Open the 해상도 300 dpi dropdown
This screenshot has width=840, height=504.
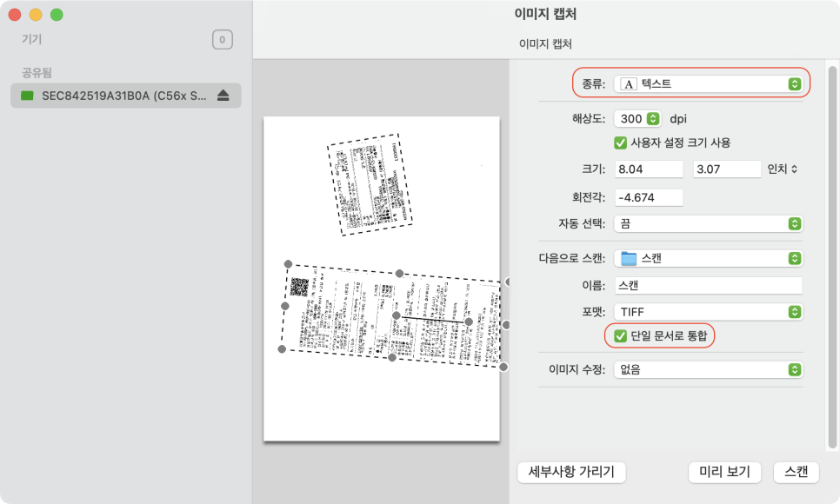638,119
